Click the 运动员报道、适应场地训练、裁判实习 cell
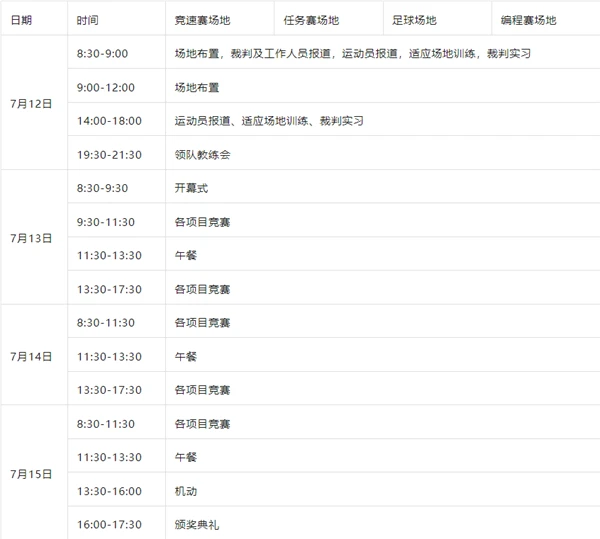The width and height of the screenshot is (600, 539). [383, 119]
